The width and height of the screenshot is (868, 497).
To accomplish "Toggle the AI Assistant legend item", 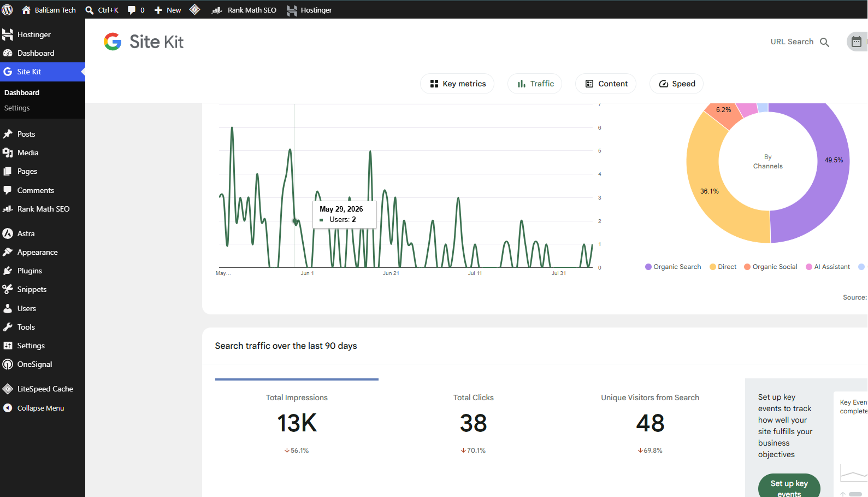I will click(x=828, y=267).
